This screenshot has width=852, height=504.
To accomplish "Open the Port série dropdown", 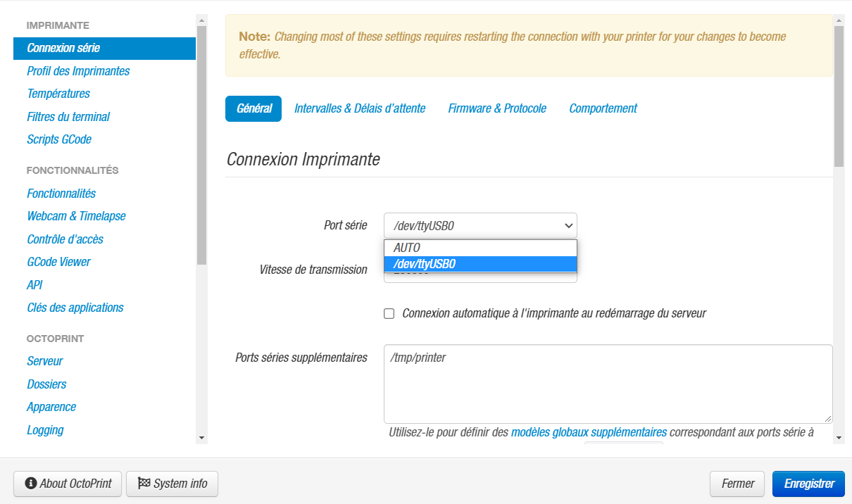I will point(480,225).
